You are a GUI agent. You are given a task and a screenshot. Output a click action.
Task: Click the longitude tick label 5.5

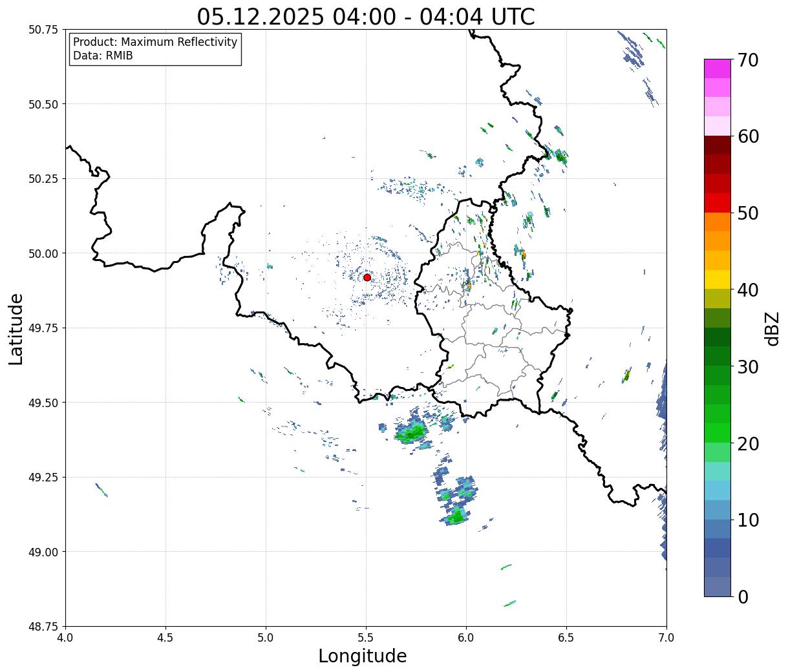[366, 638]
